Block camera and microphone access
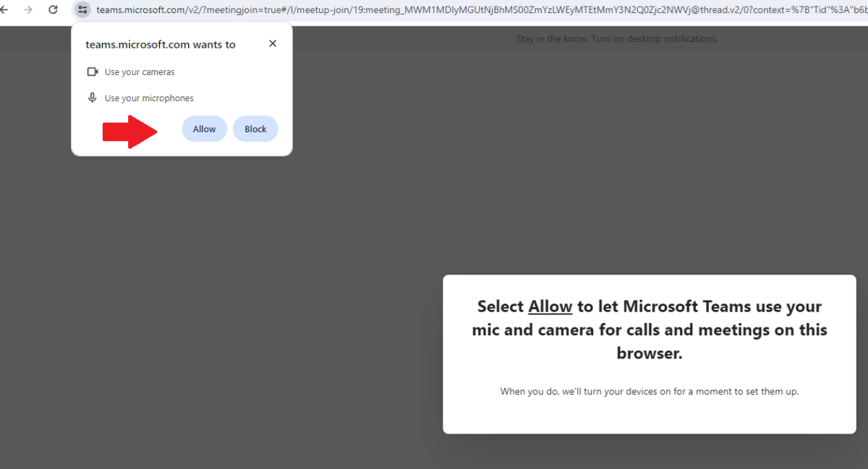Viewport: 868px width, 469px height. coord(255,129)
